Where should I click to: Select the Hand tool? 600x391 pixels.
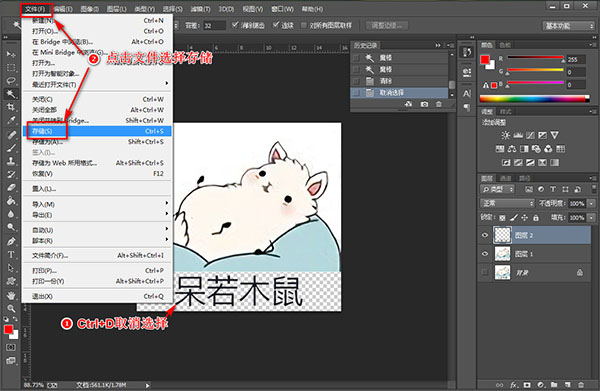tap(11, 295)
